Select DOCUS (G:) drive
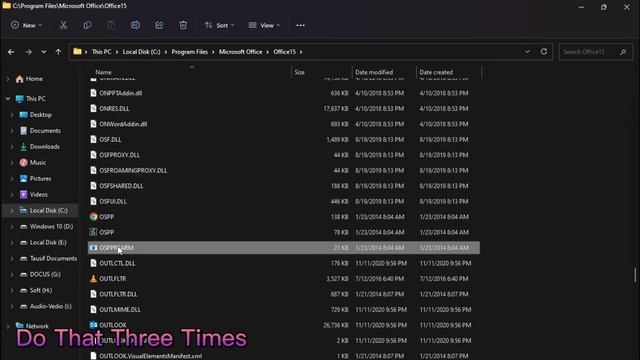The height and width of the screenshot is (360, 640). pos(45,274)
